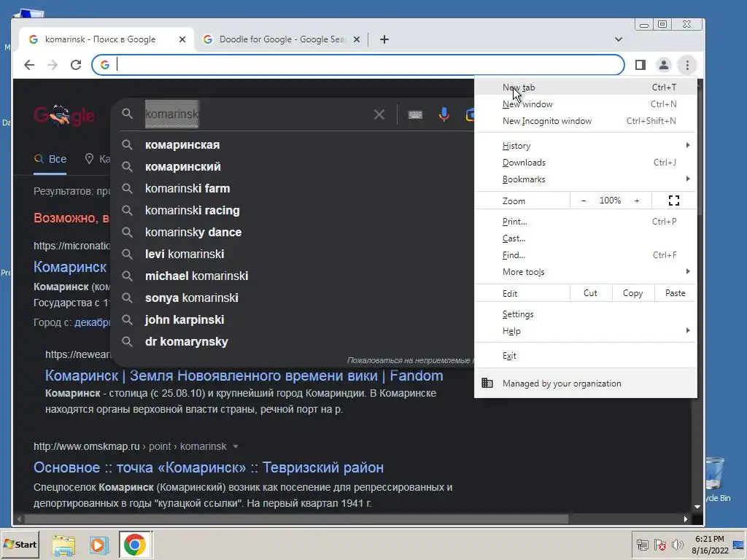Open Settings from the menu
747x560 pixels.
[x=586, y=314]
